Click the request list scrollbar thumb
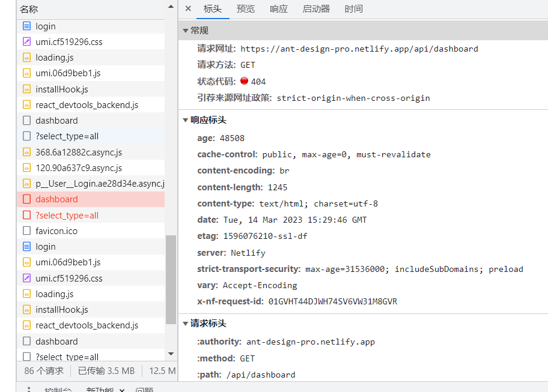This screenshot has height=392, width=548. 171,280
